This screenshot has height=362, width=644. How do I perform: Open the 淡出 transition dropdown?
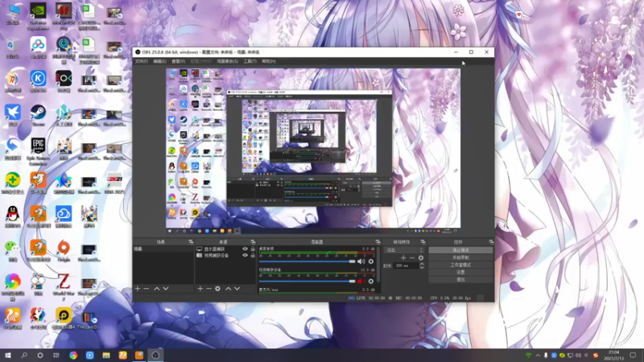pyautogui.click(x=404, y=250)
